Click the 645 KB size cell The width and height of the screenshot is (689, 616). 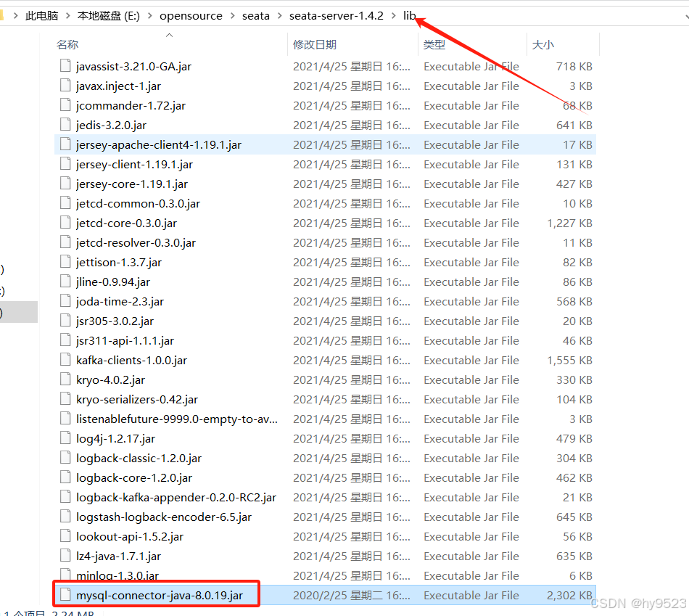[574, 517]
